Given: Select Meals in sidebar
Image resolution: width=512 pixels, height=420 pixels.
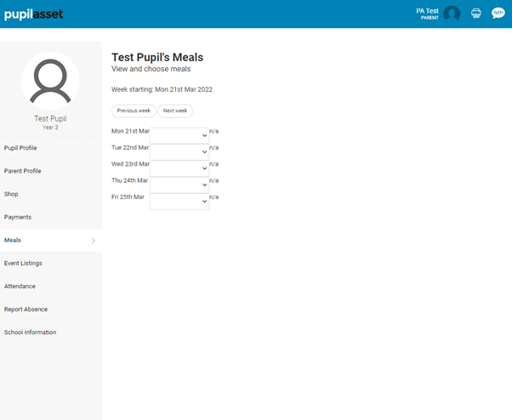Looking at the screenshot, I should pyautogui.click(x=51, y=241).
